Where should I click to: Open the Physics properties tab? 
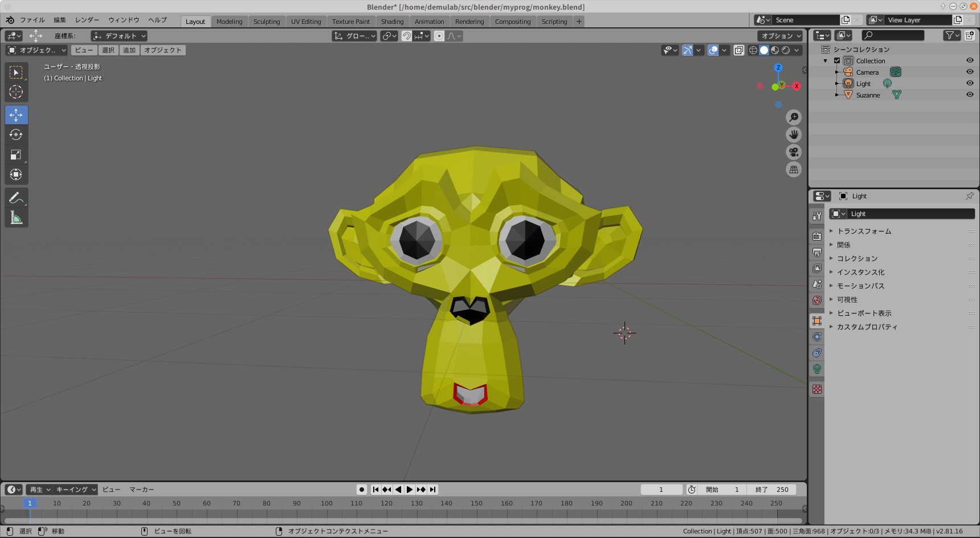[x=817, y=337]
